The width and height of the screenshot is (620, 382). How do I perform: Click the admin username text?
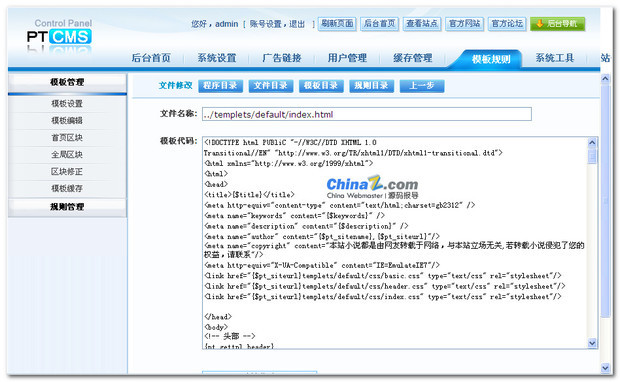tap(227, 24)
